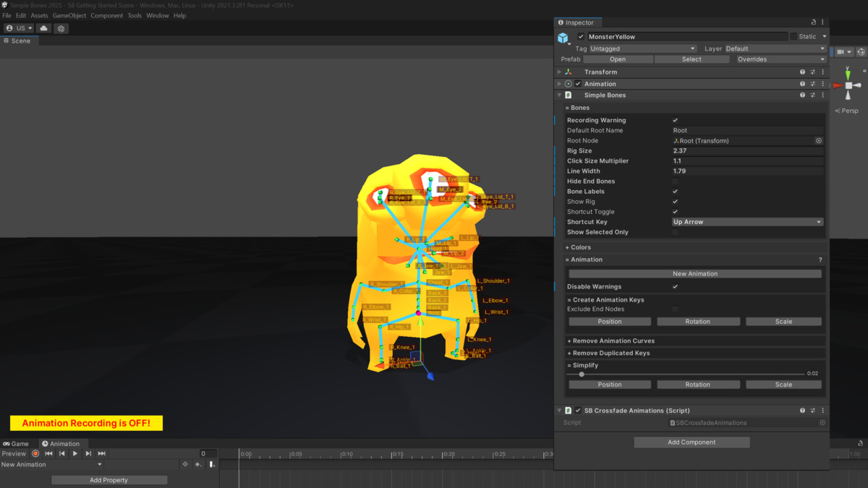
Task: Click the New Animation button
Action: coord(694,273)
